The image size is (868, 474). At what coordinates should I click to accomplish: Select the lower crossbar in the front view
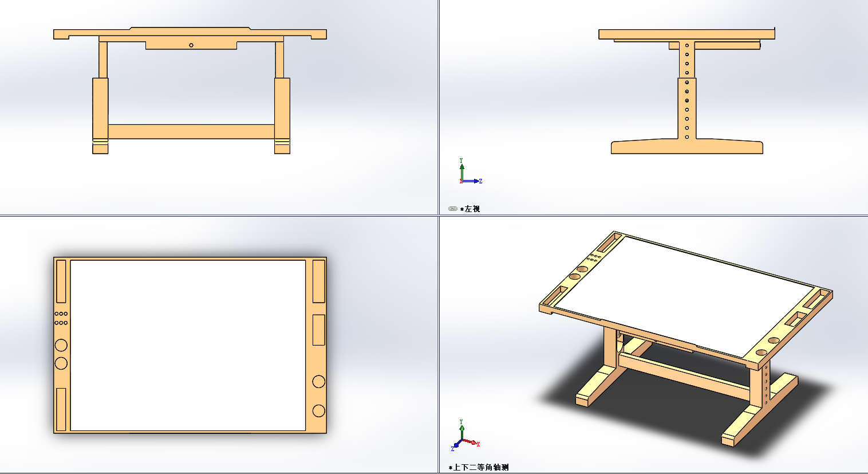click(191, 132)
